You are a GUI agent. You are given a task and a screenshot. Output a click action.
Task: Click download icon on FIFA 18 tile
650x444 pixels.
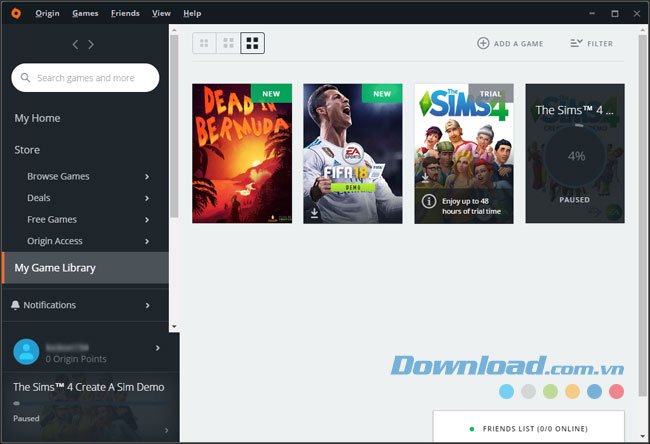coord(314,213)
